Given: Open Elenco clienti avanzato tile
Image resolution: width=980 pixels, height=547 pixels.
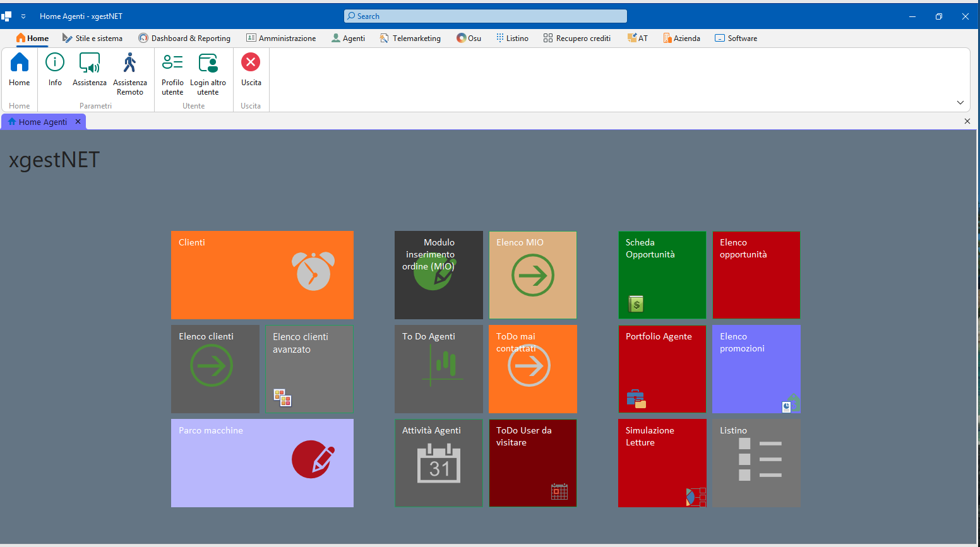Looking at the screenshot, I should click(309, 369).
